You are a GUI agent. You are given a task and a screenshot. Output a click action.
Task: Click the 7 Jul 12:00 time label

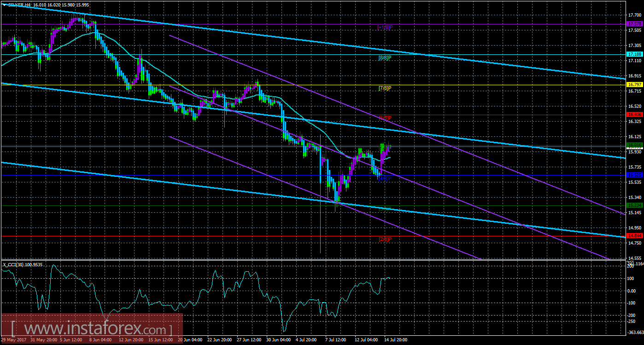[336, 340]
